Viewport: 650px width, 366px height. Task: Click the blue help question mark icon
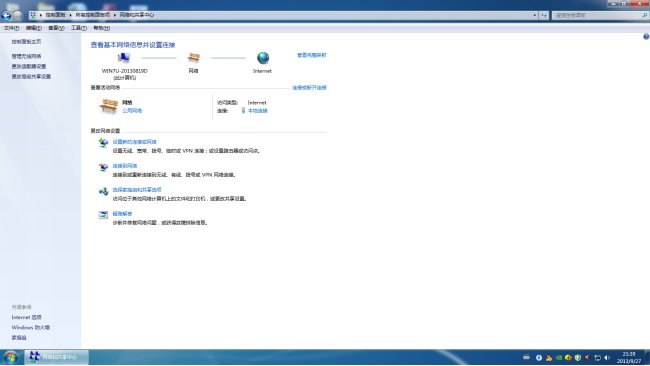[646, 36]
